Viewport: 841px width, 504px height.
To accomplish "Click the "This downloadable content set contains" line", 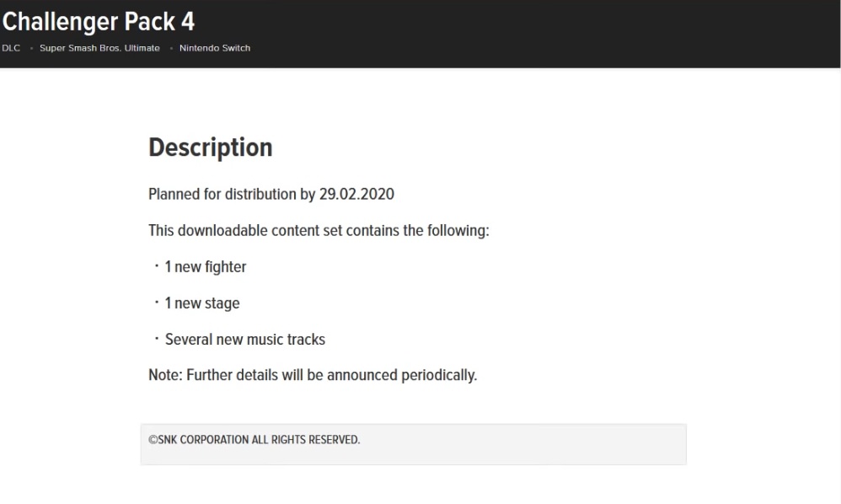I will tap(319, 230).
